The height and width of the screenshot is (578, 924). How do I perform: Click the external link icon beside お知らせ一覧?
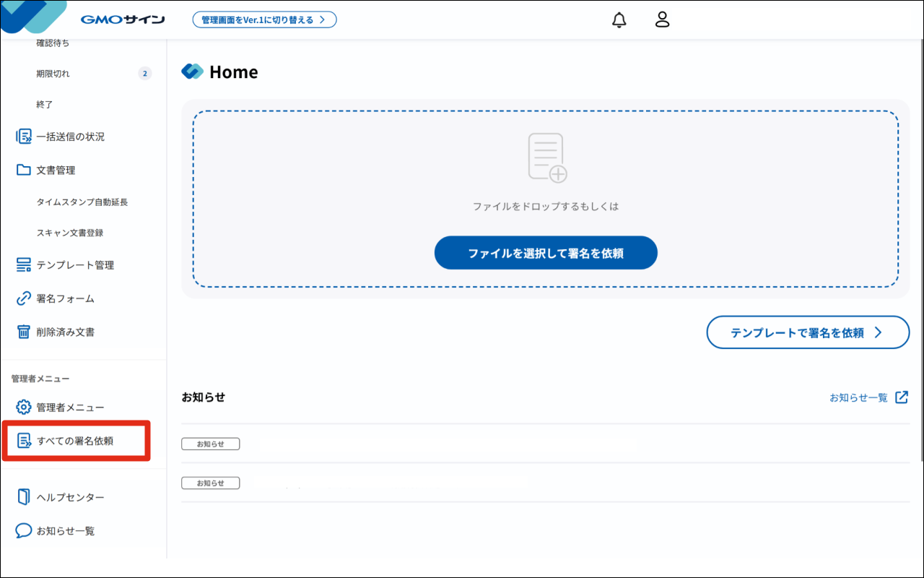pyautogui.click(x=902, y=397)
